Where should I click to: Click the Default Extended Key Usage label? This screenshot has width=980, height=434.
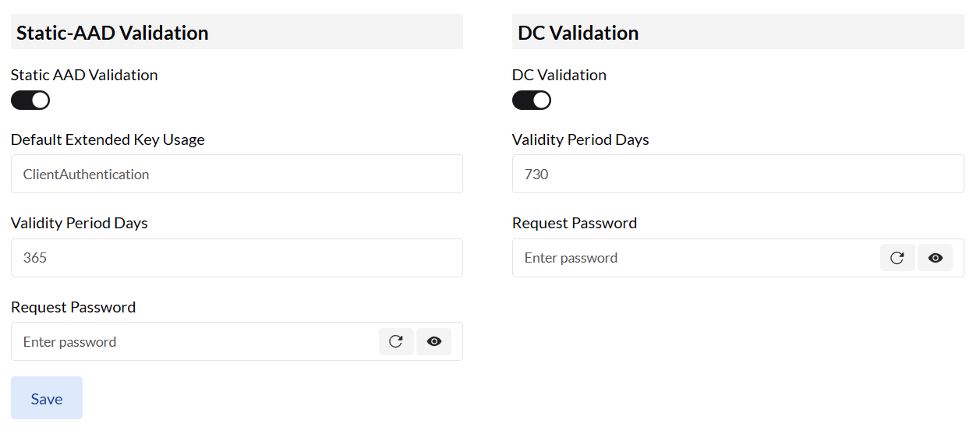(x=108, y=140)
